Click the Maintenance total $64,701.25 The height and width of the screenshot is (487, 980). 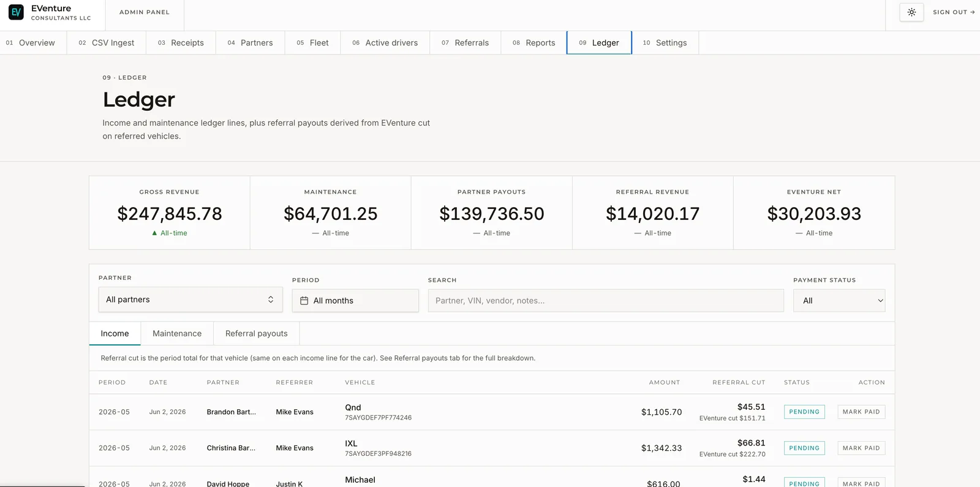pyautogui.click(x=331, y=214)
